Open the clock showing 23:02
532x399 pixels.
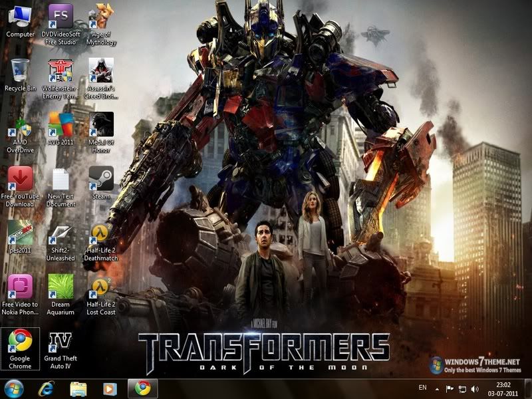[503, 389]
